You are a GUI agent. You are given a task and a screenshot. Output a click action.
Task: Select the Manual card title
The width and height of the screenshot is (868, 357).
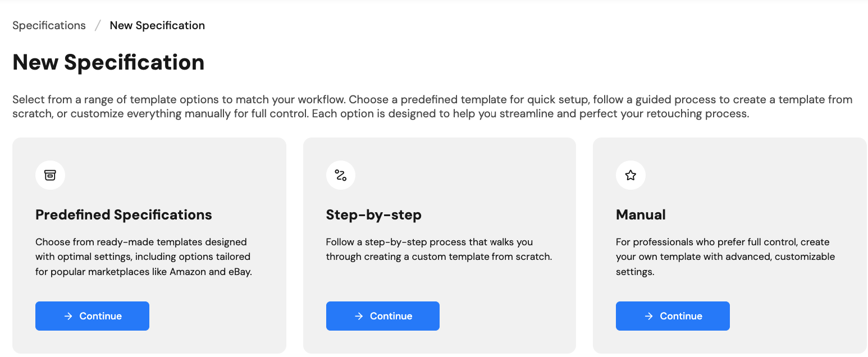click(x=641, y=214)
